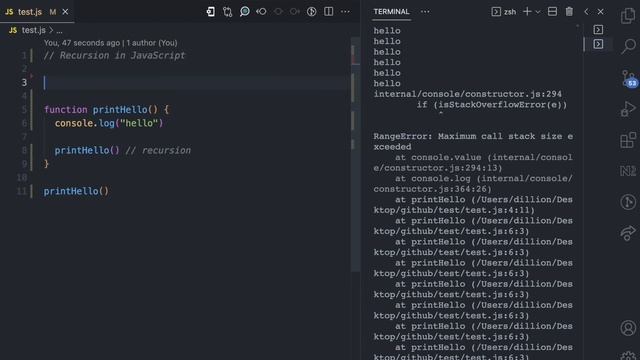Click 'at console.log' stack trace line

click(473, 184)
